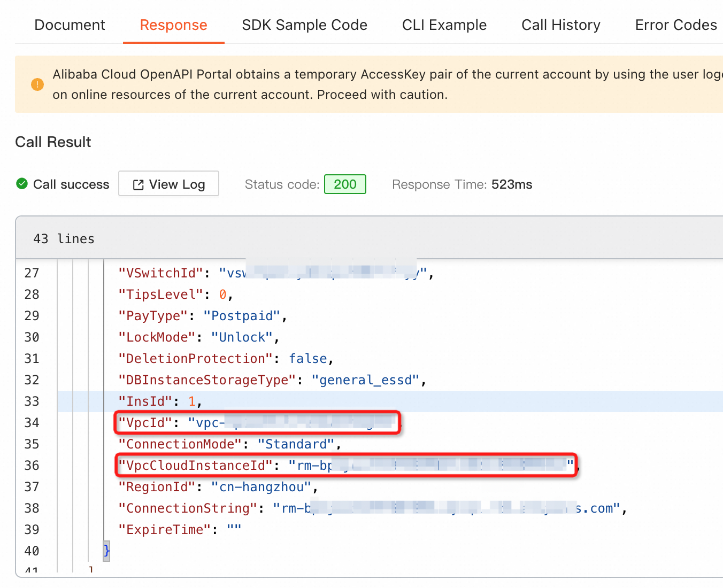
Task: Click the Call success label
Action: (x=71, y=184)
